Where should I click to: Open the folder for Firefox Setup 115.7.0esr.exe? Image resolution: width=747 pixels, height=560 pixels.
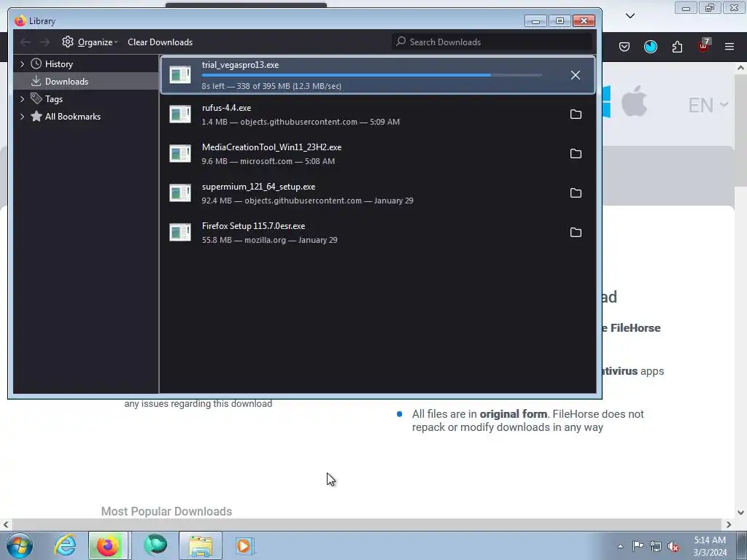pos(576,233)
